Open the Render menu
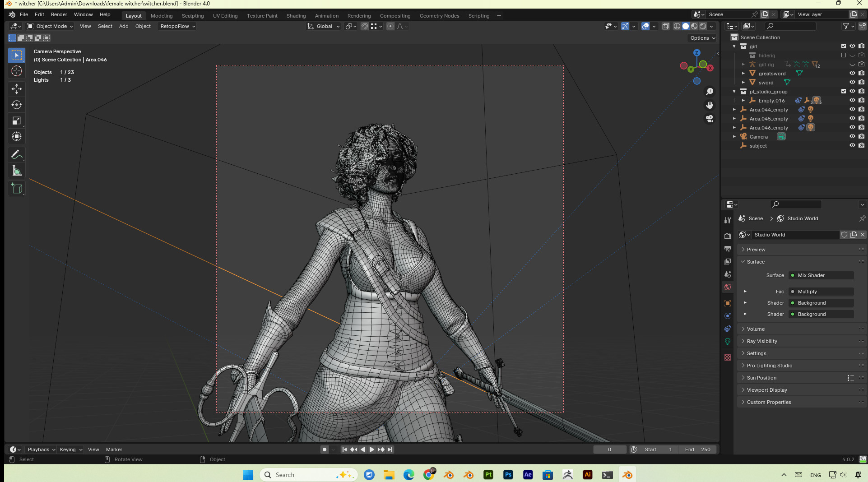 click(59, 14)
